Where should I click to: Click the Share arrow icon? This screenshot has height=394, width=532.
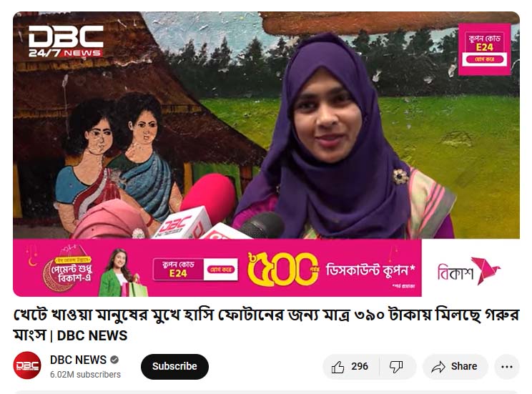(438, 367)
